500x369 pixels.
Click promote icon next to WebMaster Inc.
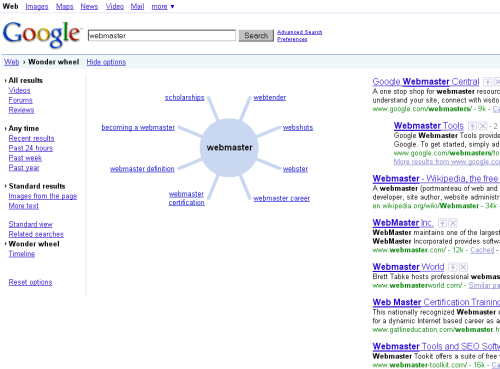coord(442,223)
